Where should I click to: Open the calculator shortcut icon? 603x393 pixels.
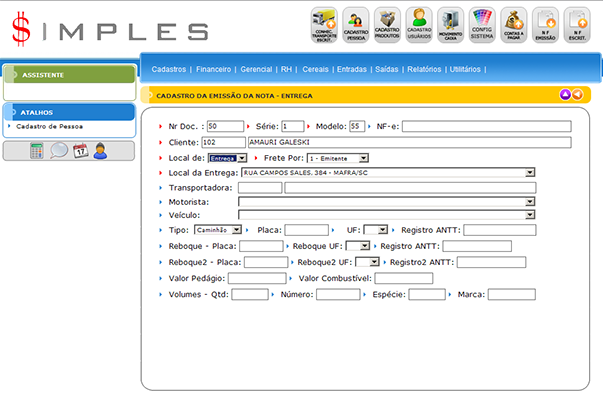pos(37,151)
